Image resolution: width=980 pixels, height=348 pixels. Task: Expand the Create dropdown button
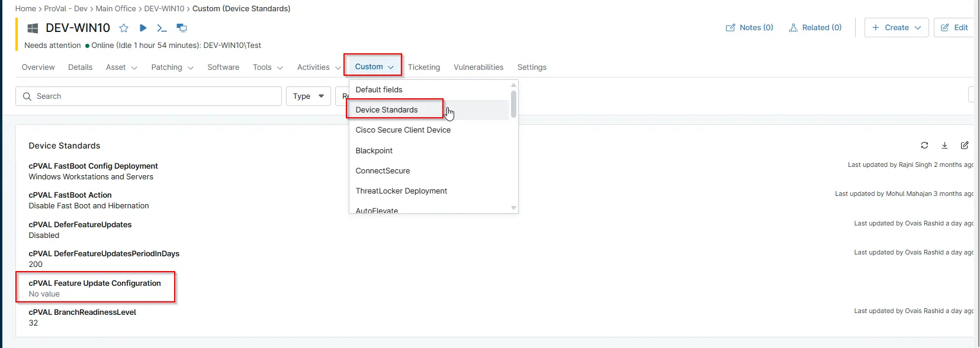pyautogui.click(x=897, y=28)
